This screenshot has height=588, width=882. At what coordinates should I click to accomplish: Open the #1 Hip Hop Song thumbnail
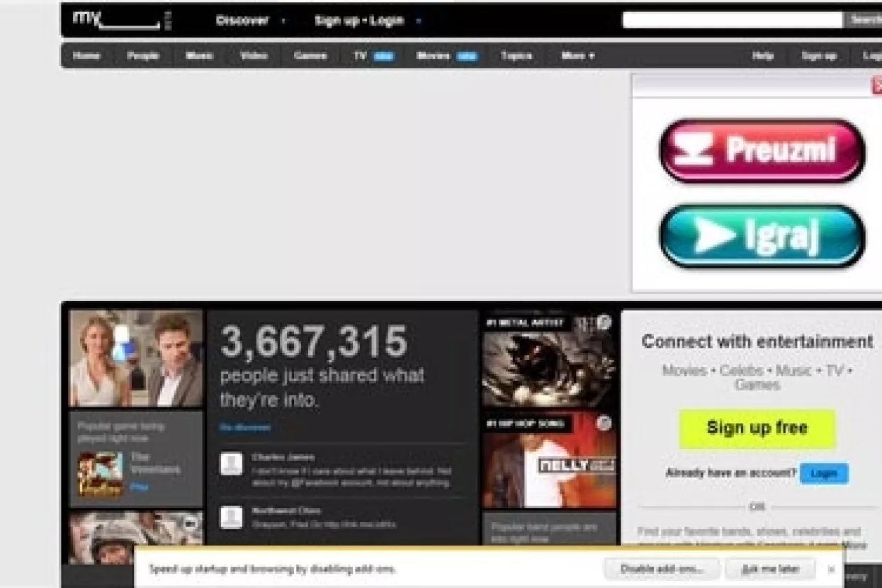(x=549, y=460)
